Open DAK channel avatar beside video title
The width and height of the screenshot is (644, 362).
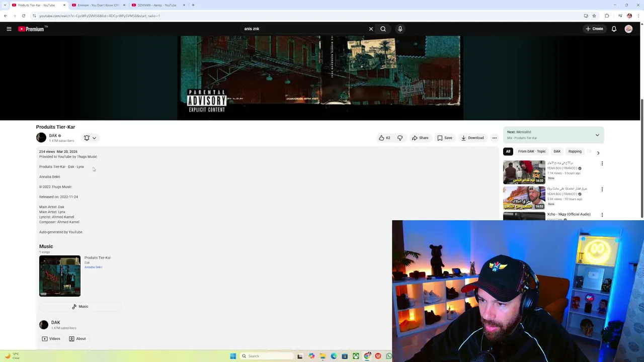[x=41, y=137]
